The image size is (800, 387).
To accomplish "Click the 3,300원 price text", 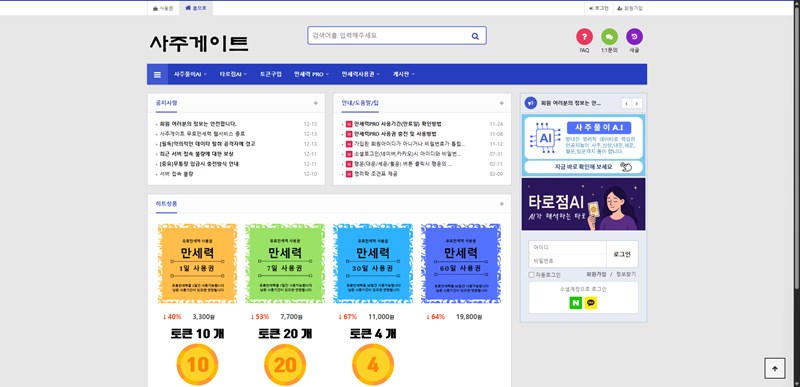I will pyautogui.click(x=204, y=317).
